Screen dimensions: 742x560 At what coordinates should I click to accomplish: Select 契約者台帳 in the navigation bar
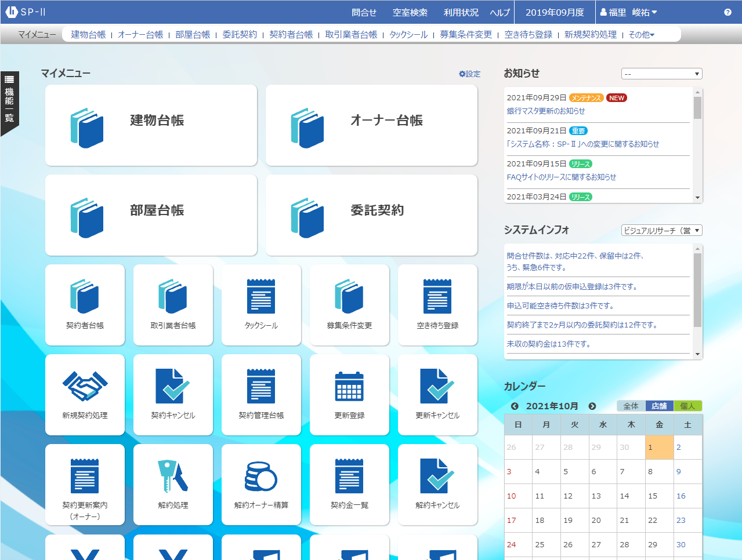(x=291, y=35)
